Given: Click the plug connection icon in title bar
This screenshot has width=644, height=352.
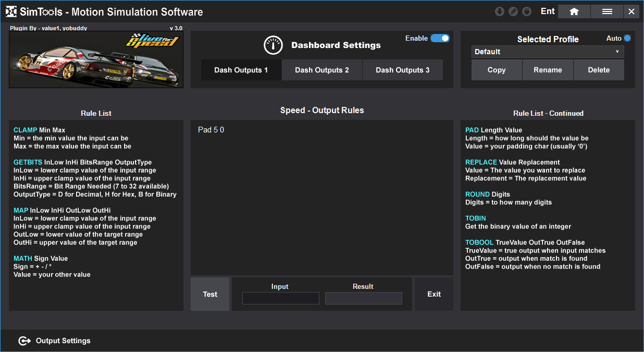Looking at the screenshot, I should [x=527, y=11].
